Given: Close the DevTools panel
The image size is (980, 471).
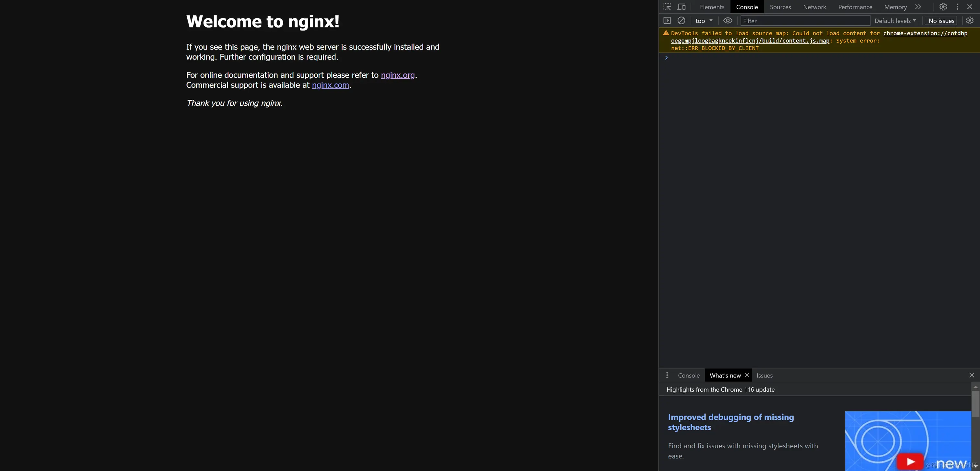Looking at the screenshot, I should coord(970,7).
